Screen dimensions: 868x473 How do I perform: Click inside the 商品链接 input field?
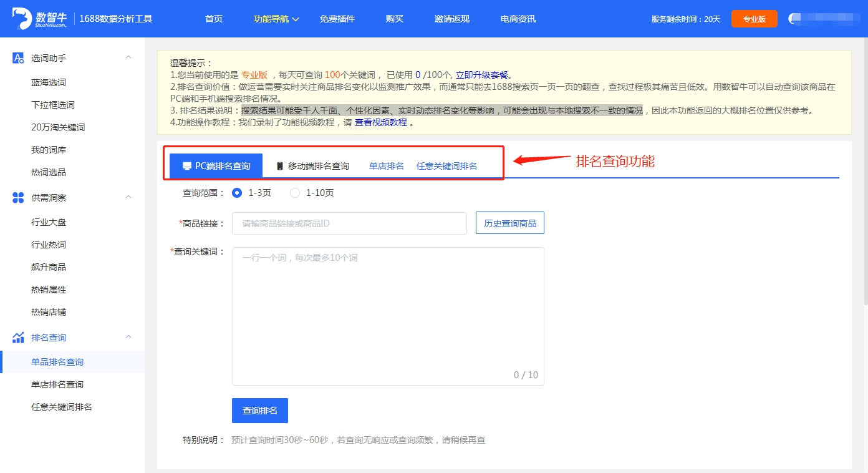click(x=349, y=223)
